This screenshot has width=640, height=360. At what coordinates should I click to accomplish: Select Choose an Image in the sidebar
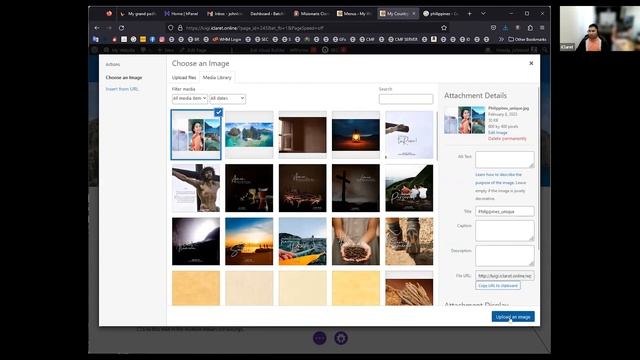[x=124, y=78]
